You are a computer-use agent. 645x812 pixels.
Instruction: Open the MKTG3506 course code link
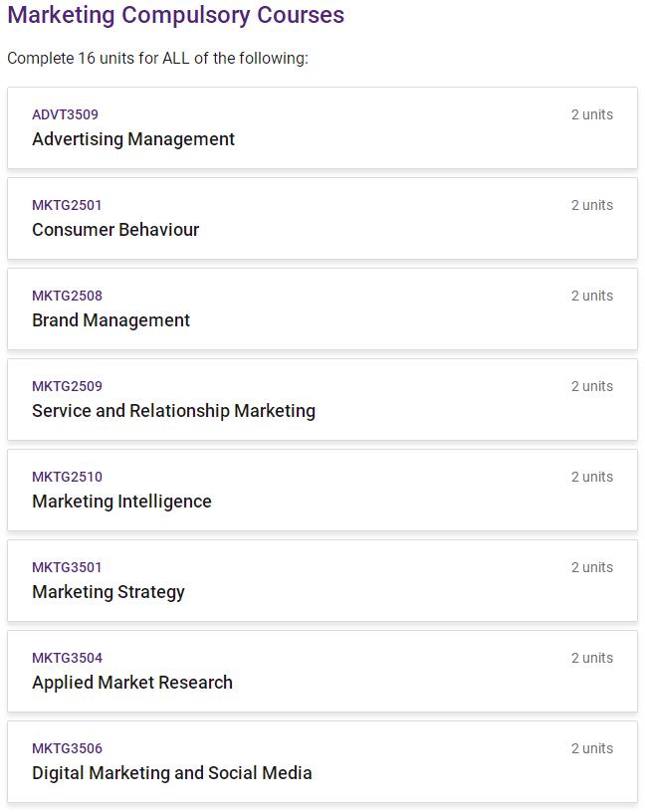coord(67,748)
